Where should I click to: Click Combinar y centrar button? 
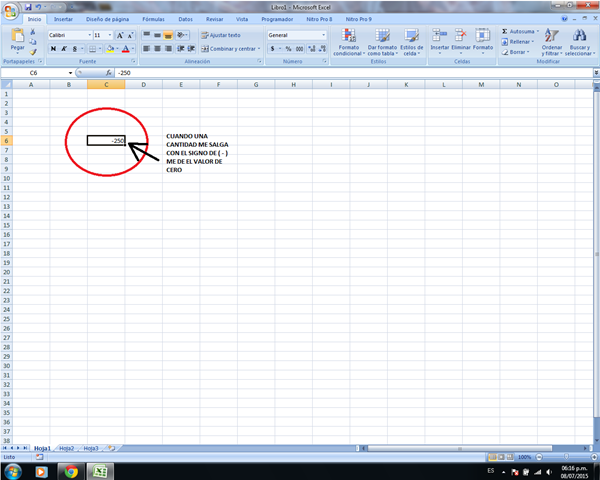tap(231, 49)
